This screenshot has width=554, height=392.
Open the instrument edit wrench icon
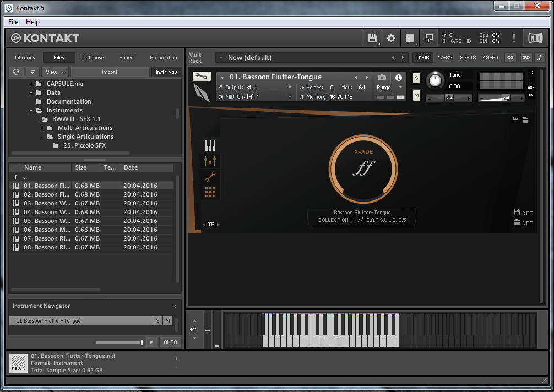[202, 77]
